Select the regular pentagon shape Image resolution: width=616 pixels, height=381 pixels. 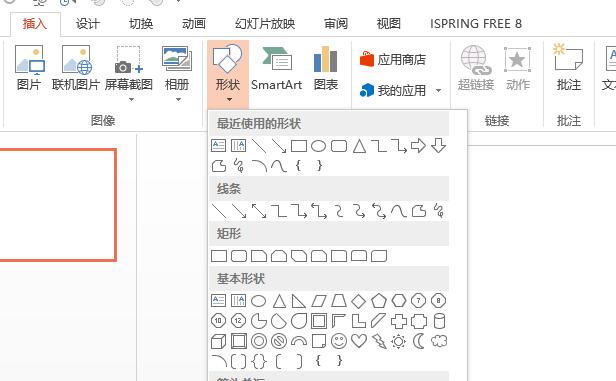(379, 301)
